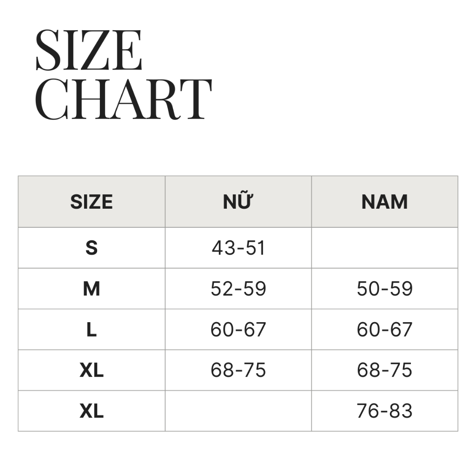Viewport: 476px width, 476px height.
Task: Select the NAM column header
Action: [x=384, y=202]
